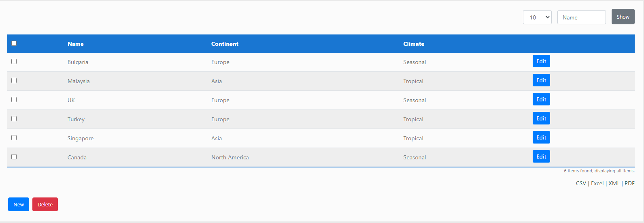This screenshot has height=223, width=644.
Task: Tick the select-all checkbox in the header
Action: tap(14, 43)
